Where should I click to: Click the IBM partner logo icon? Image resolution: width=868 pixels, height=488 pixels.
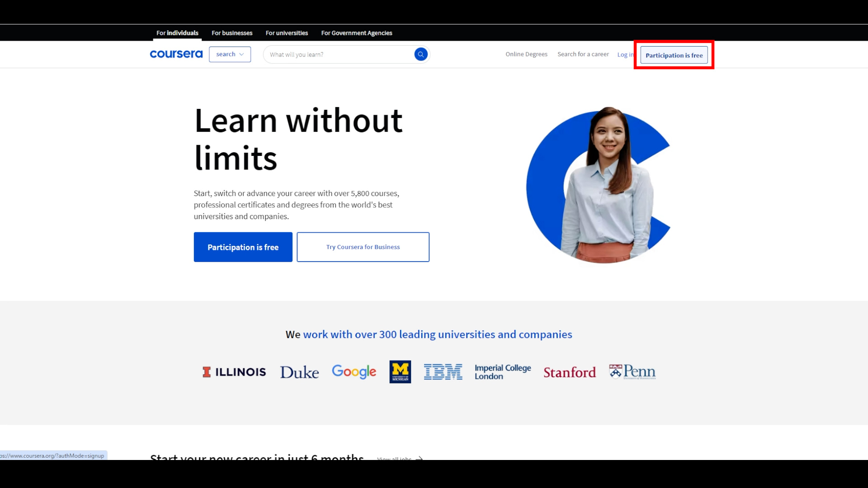[443, 371]
